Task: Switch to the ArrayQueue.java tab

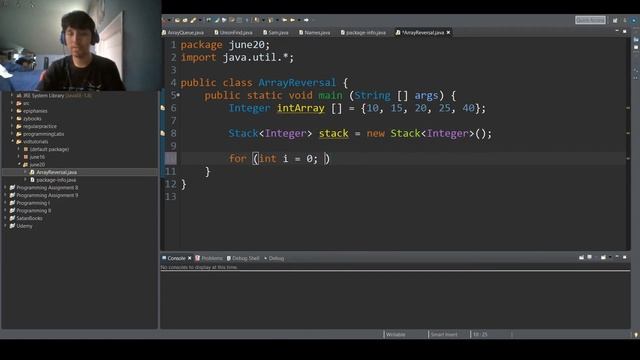Action: [x=183, y=32]
